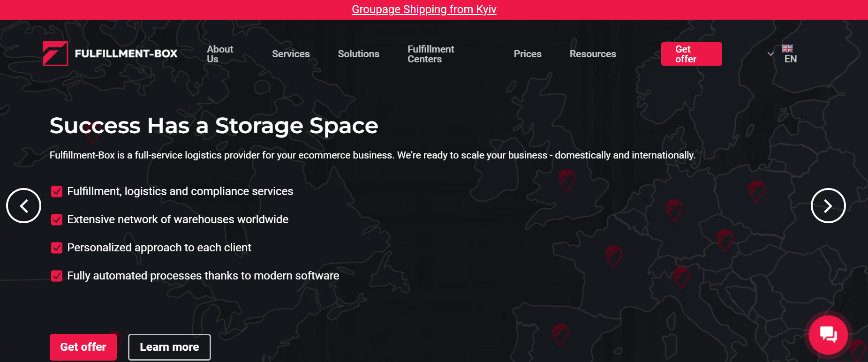
Task: Click the Success Has a Storage Space heading
Action: [x=214, y=126]
